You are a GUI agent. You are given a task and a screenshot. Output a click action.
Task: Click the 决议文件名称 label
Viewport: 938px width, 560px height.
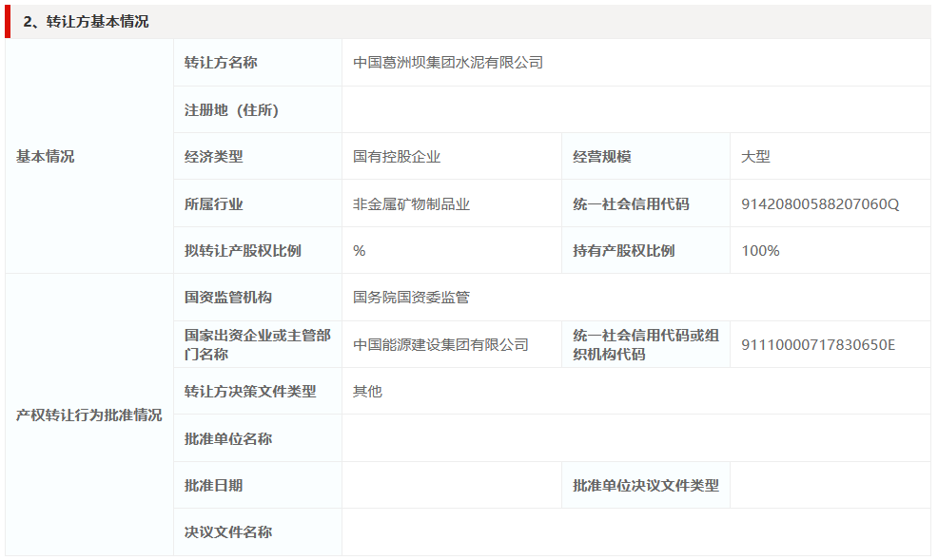tap(228, 531)
